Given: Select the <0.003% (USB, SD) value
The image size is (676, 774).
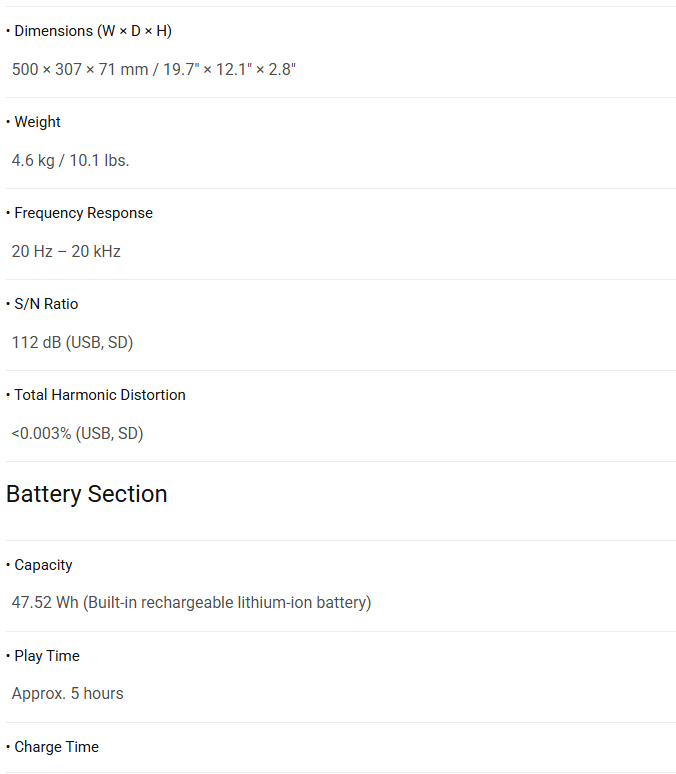Looking at the screenshot, I should click(77, 433).
